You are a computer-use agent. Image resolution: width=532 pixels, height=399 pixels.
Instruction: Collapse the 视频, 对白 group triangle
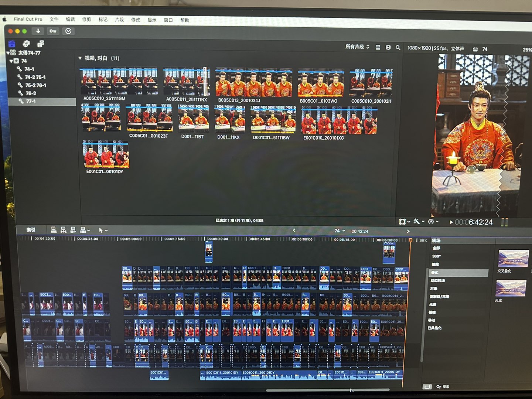pos(80,58)
